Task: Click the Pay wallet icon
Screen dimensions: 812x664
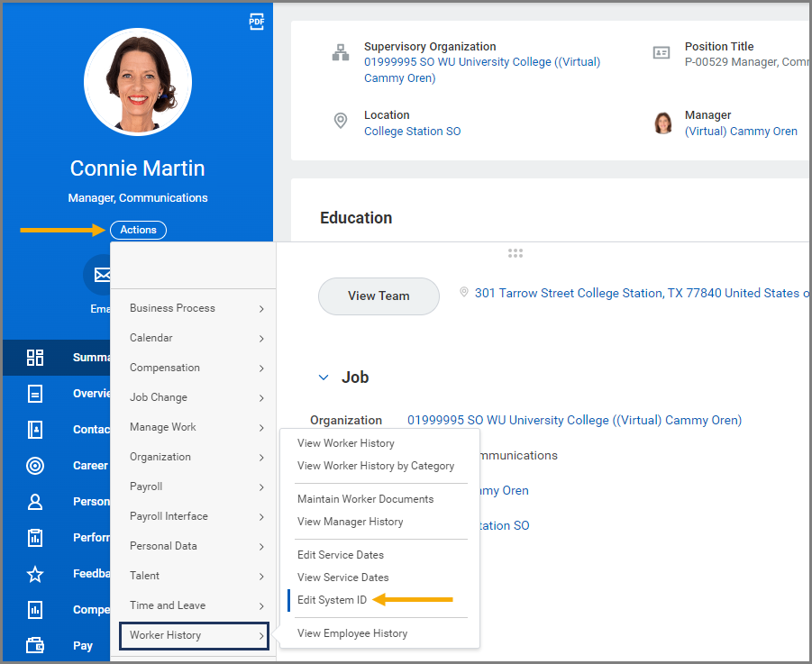Action: click(x=35, y=645)
